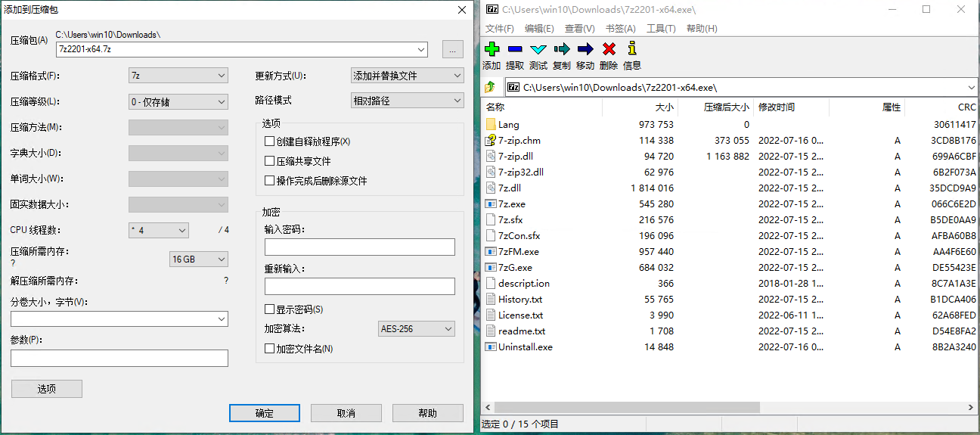
Task: Click the 输入密码 password field
Action: pos(360,247)
